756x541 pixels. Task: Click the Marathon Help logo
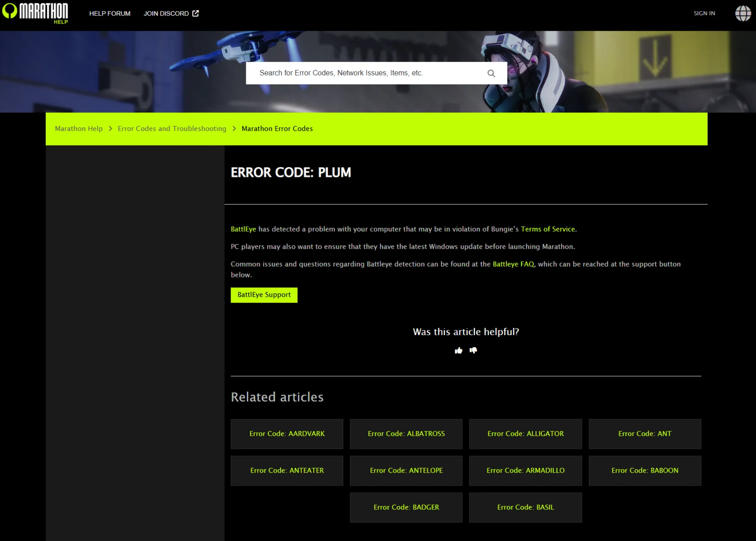[35, 13]
